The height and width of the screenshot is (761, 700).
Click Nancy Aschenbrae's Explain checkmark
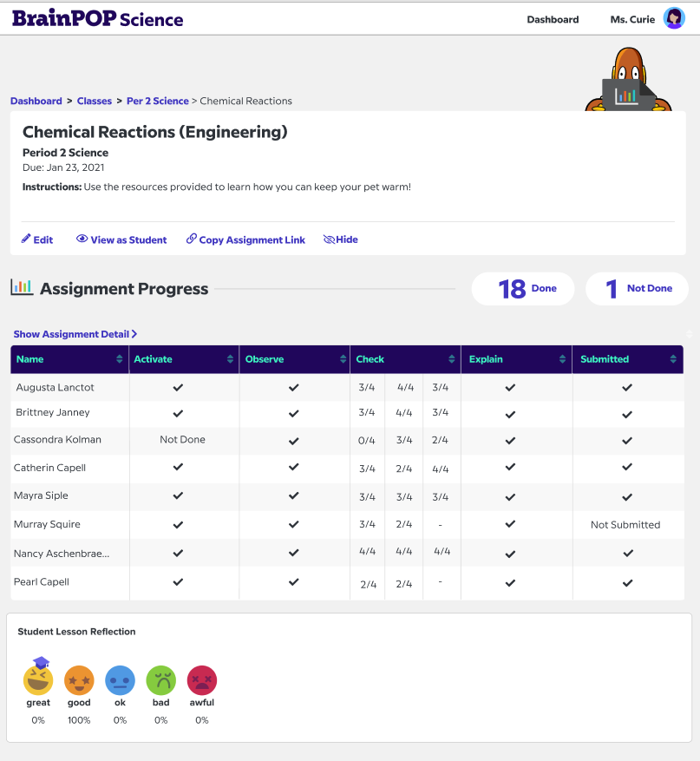tap(510, 554)
